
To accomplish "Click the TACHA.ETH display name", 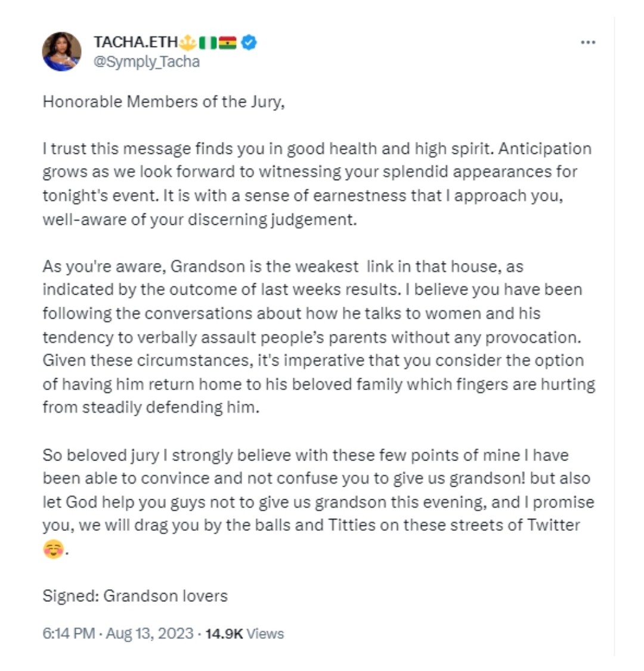I will (x=135, y=42).
